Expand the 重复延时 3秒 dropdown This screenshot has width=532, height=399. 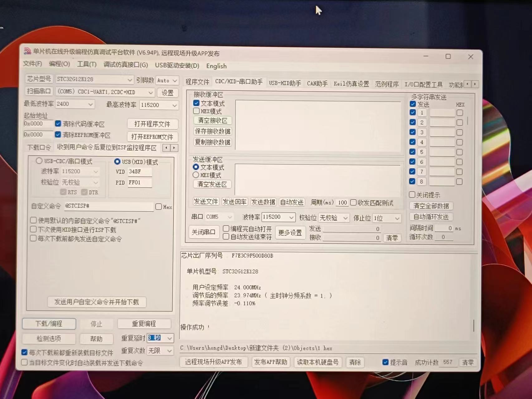(169, 338)
